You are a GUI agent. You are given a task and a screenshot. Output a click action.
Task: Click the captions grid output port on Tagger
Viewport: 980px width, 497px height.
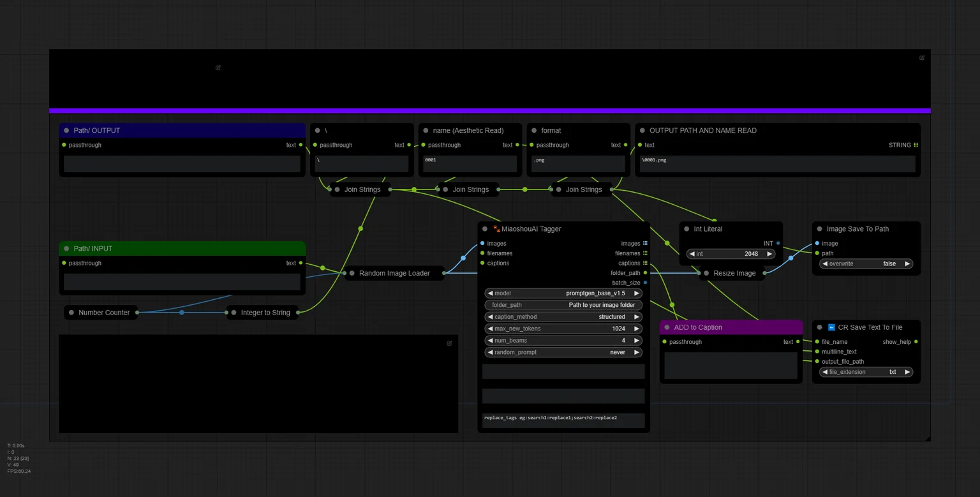point(645,263)
